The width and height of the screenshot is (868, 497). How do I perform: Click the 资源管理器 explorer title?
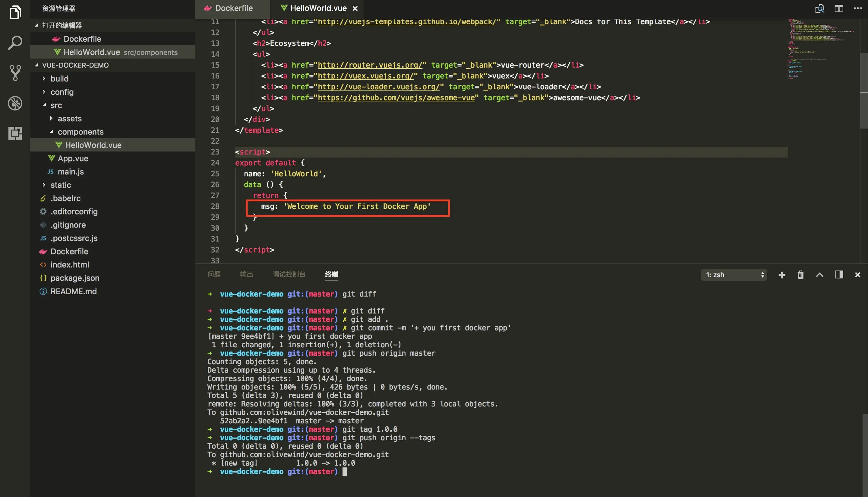pos(58,8)
